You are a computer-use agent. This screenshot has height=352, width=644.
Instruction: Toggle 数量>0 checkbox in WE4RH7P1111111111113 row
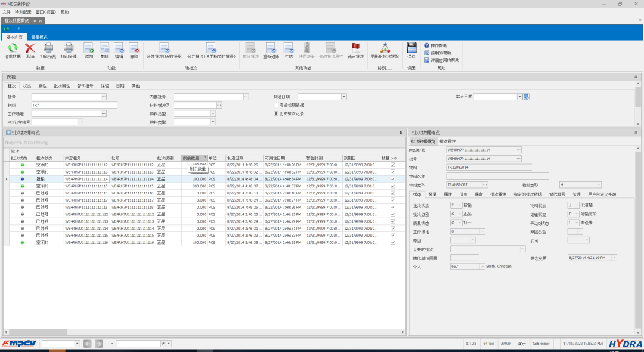point(393,172)
